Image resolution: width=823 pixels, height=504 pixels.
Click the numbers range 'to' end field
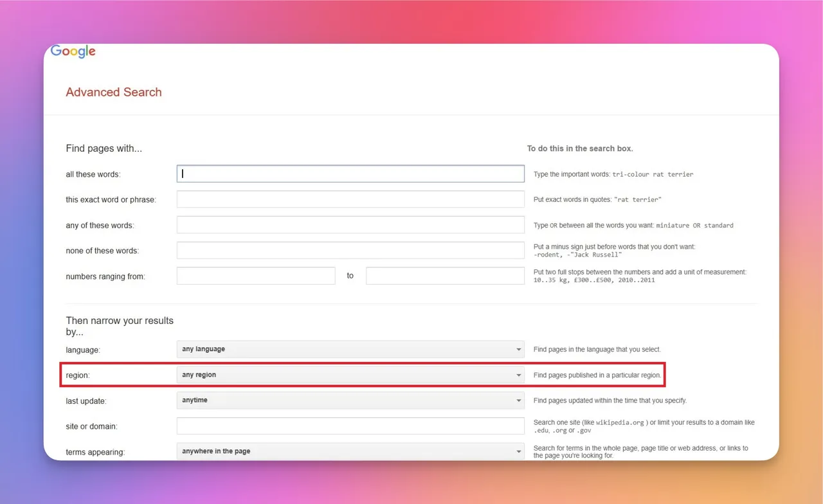click(445, 276)
